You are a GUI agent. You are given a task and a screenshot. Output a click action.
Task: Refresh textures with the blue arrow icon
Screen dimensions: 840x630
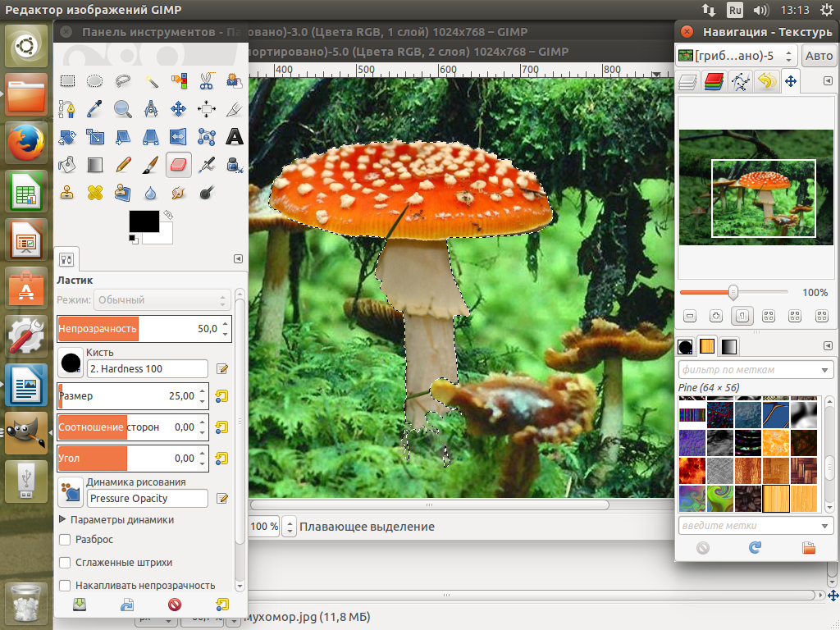point(755,547)
